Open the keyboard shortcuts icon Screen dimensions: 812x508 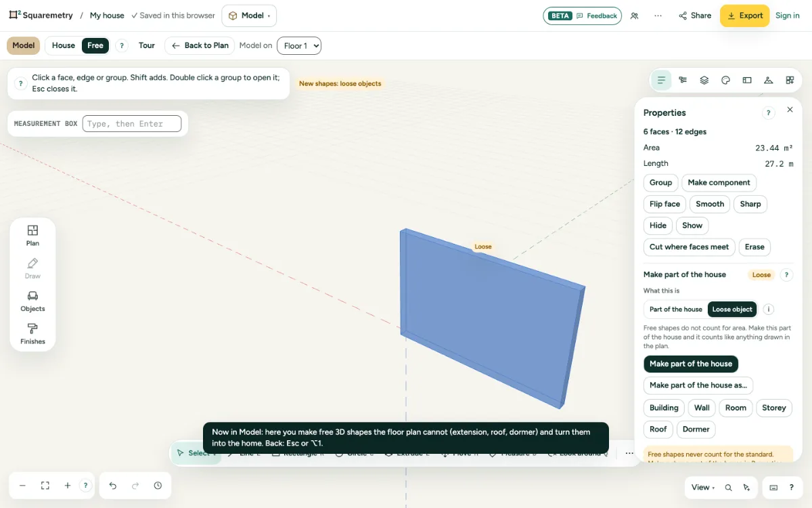(773, 488)
